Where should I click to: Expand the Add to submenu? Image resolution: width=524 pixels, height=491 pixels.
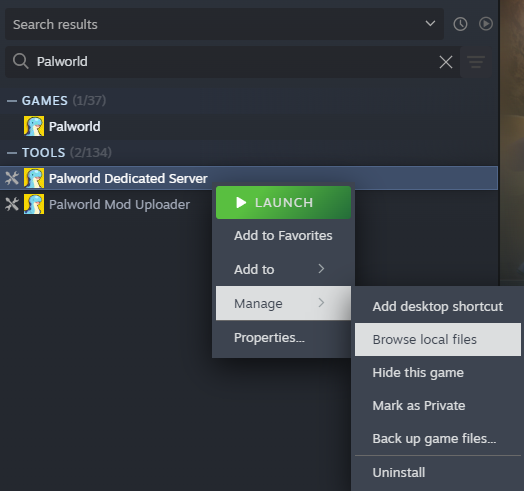[x=283, y=269]
